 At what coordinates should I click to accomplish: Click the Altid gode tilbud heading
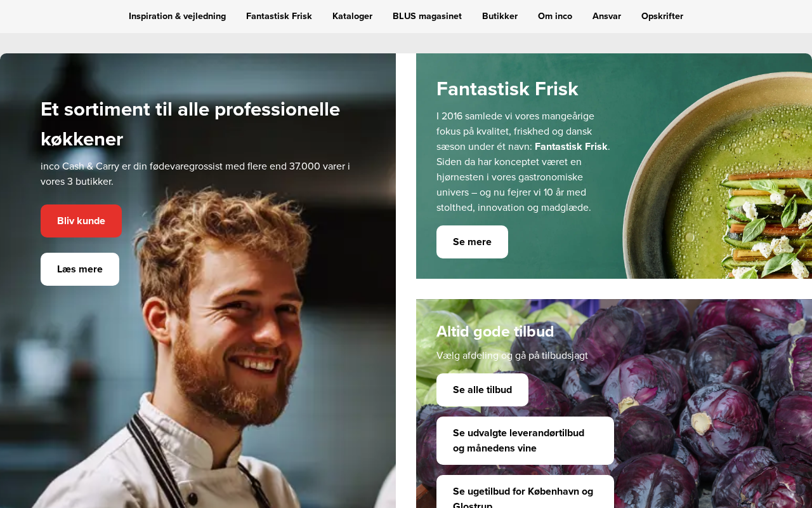[x=495, y=331]
